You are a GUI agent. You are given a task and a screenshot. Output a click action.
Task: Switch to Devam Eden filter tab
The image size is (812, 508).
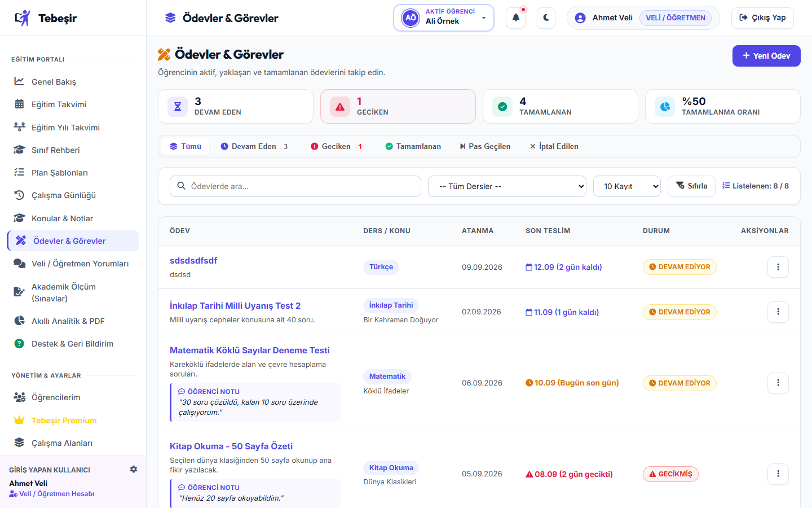pyautogui.click(x=254, y=146)
